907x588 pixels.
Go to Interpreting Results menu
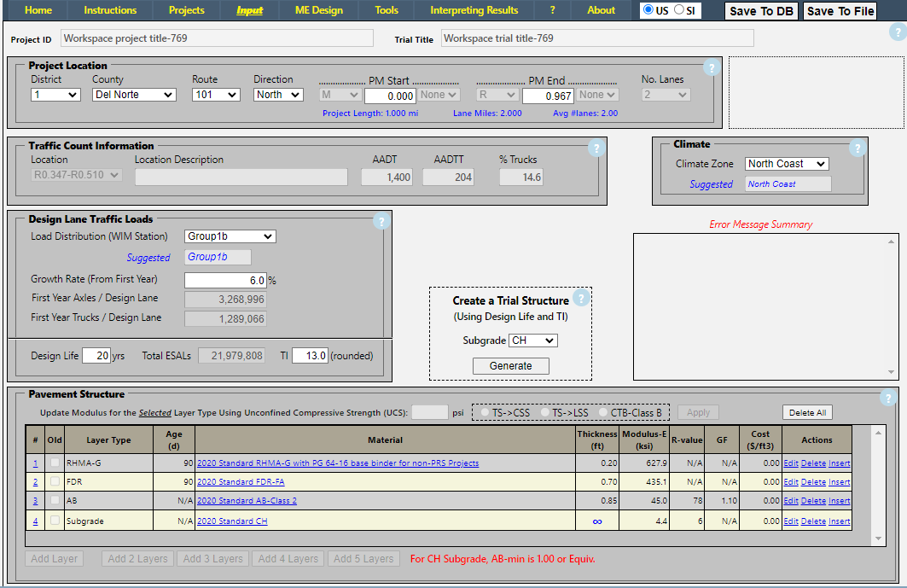click(474, 10)
